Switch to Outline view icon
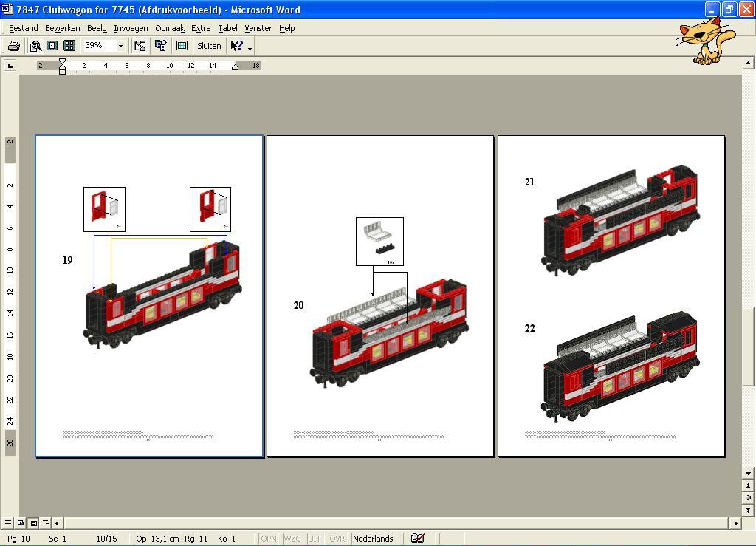 (46, 523)
